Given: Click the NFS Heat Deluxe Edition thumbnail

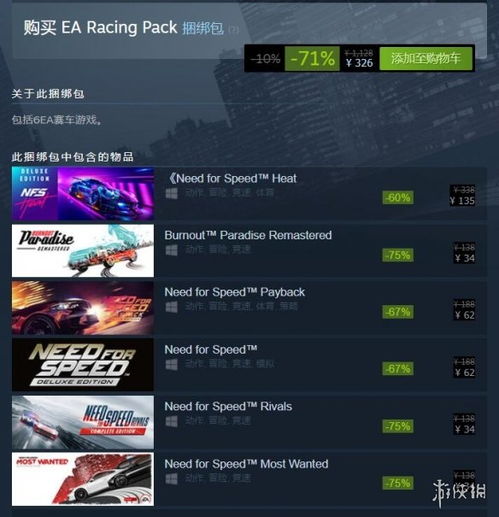Looking at the screenshot, I should [83, 193].
